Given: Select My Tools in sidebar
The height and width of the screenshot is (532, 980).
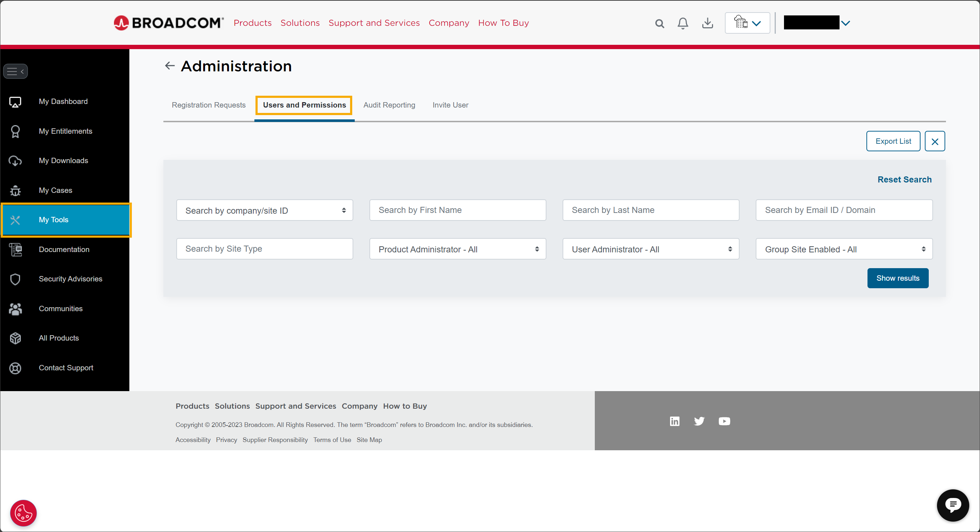Looking at the screenshot, I should pos(66,220).
